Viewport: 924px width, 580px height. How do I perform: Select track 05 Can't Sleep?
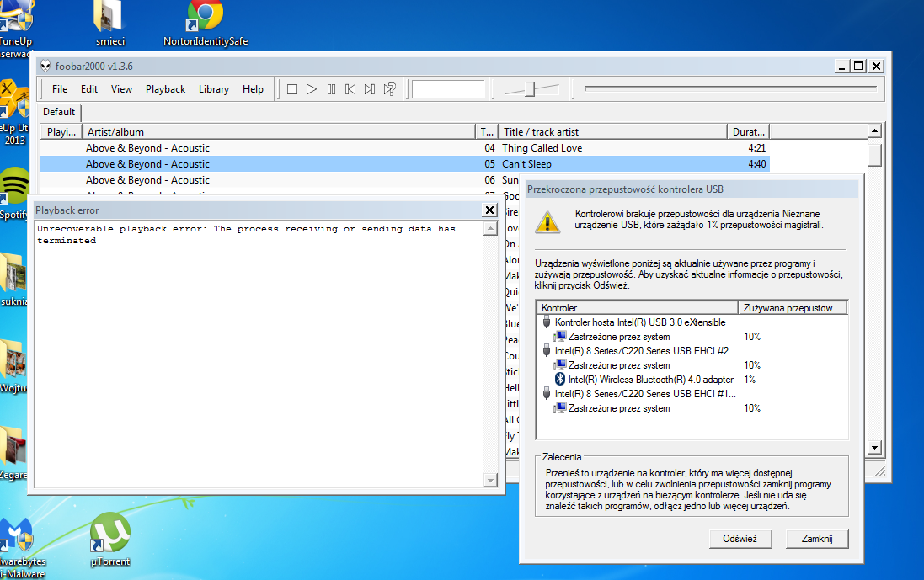click(405, 163)
